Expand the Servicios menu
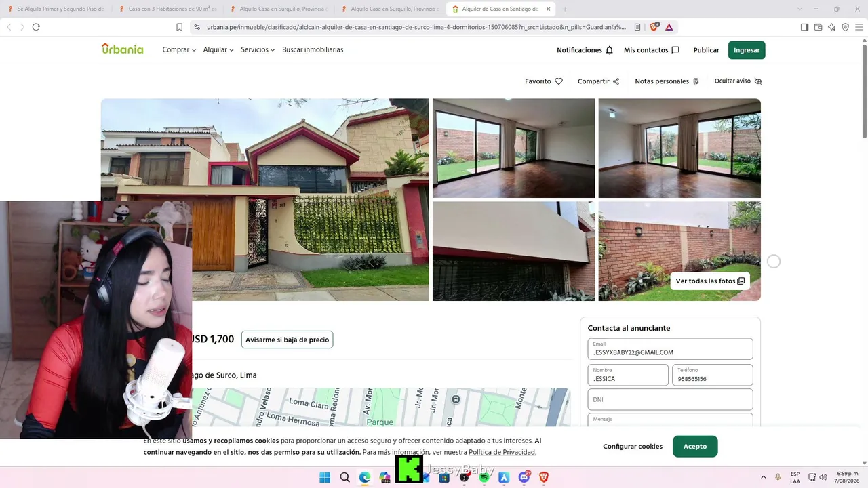Viewport: 868px width, 488px height. point(258,50)
